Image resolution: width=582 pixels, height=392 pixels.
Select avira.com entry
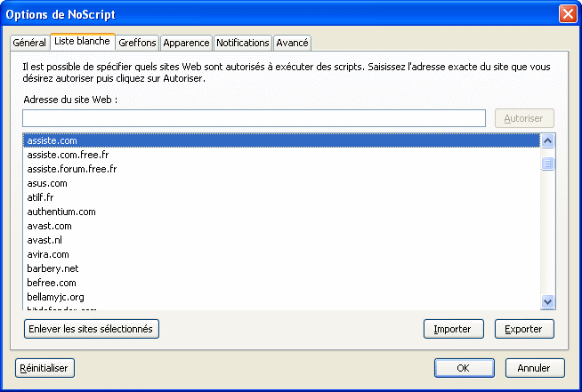point(281,254)
